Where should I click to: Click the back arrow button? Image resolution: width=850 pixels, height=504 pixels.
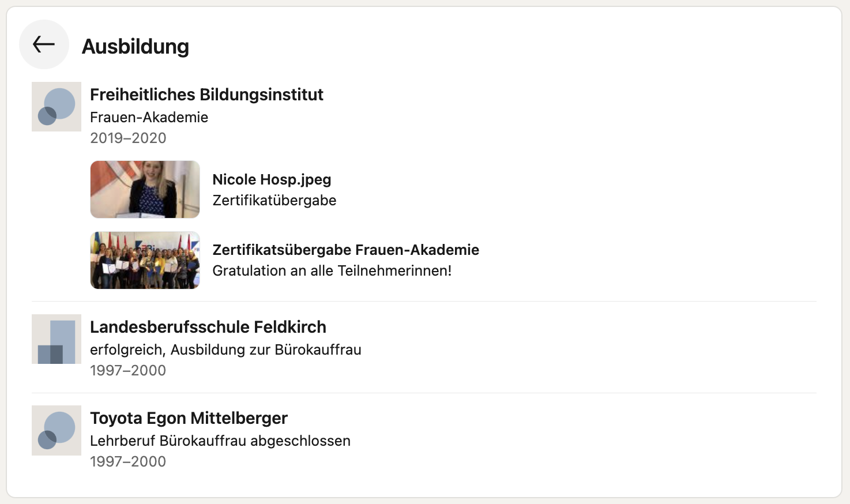(44, 44)
